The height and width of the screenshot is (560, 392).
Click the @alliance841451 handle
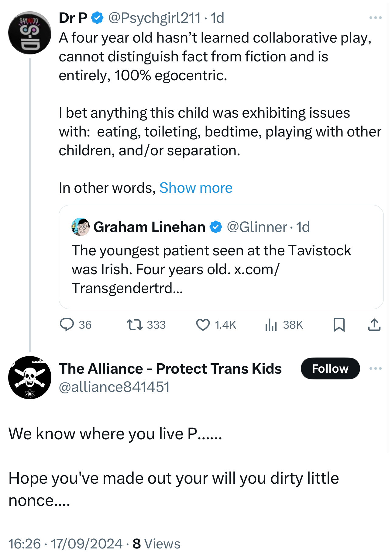pos(114,387)
